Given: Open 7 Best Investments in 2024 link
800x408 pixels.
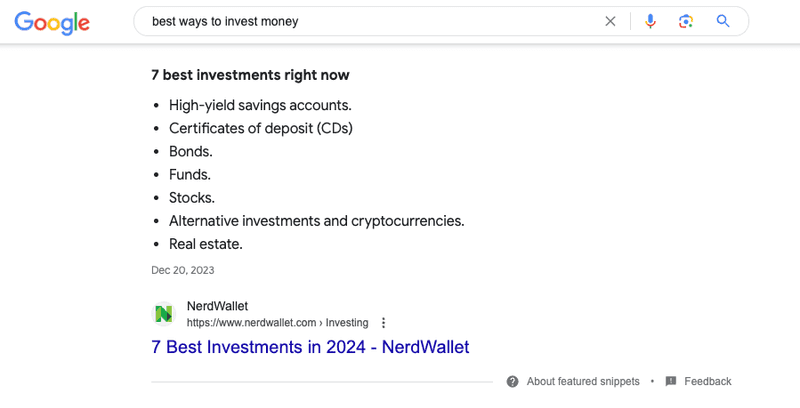Looking at the screenshot, I should tap(310, 347).
